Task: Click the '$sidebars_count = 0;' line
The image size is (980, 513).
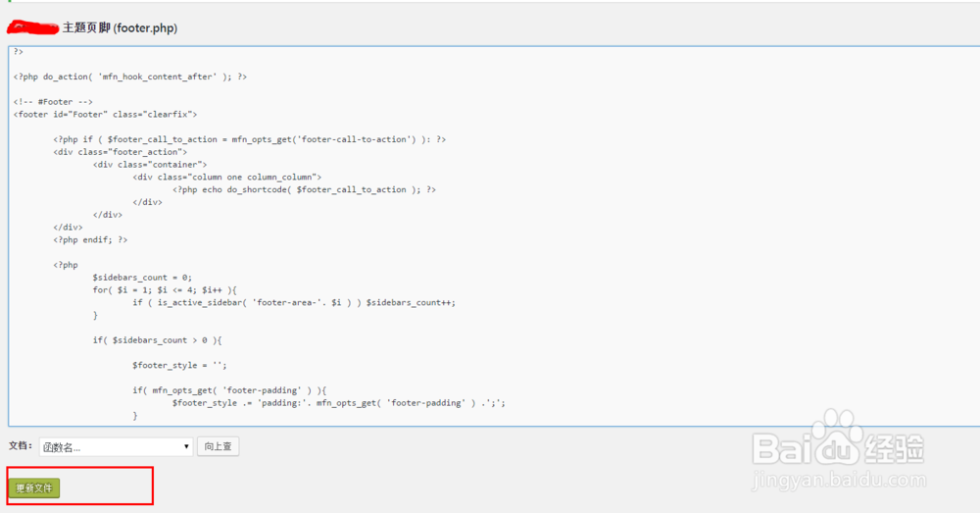Action: coord(142,278)
